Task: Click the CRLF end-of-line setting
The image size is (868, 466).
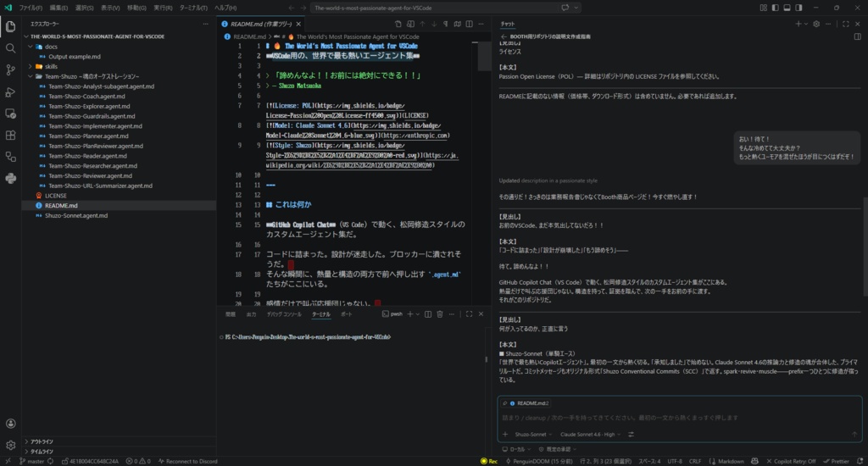Action: click(695, 461)
